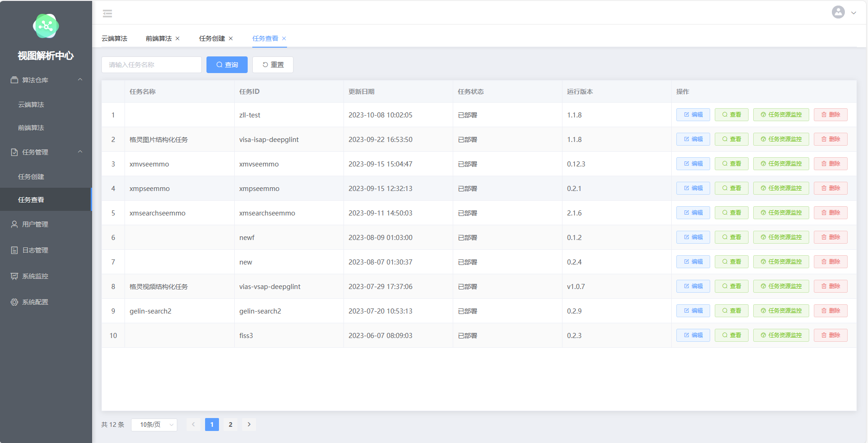Delete the gelin-search2 task

[831, 311]
